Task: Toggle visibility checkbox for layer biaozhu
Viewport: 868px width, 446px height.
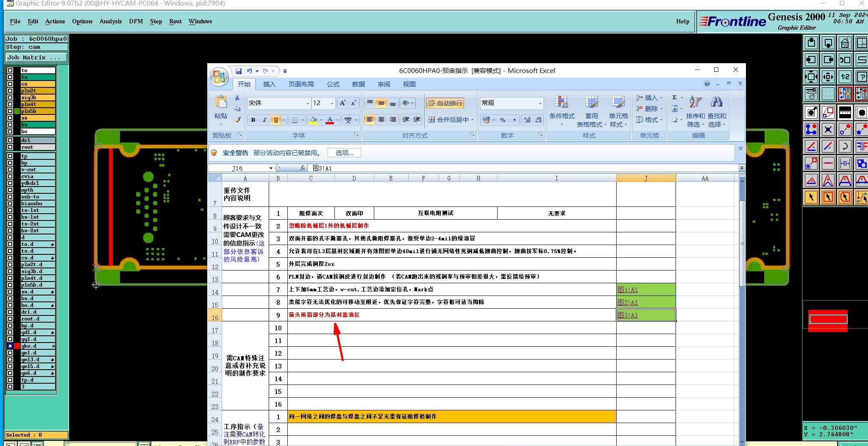Action: [10, 203]
